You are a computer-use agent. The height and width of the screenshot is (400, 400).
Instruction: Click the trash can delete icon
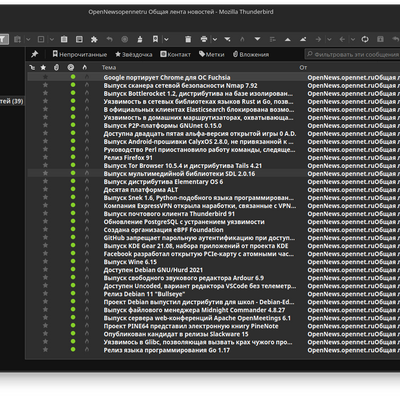[188, 39]
